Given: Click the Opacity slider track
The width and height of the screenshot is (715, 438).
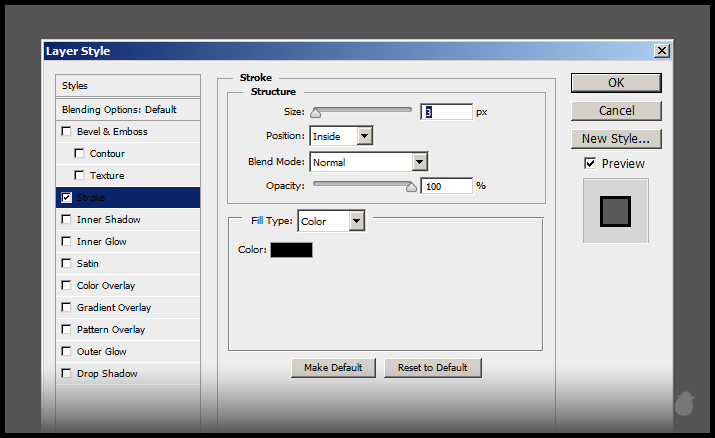Looking at the screenshot, I should (x=364, y=185).
